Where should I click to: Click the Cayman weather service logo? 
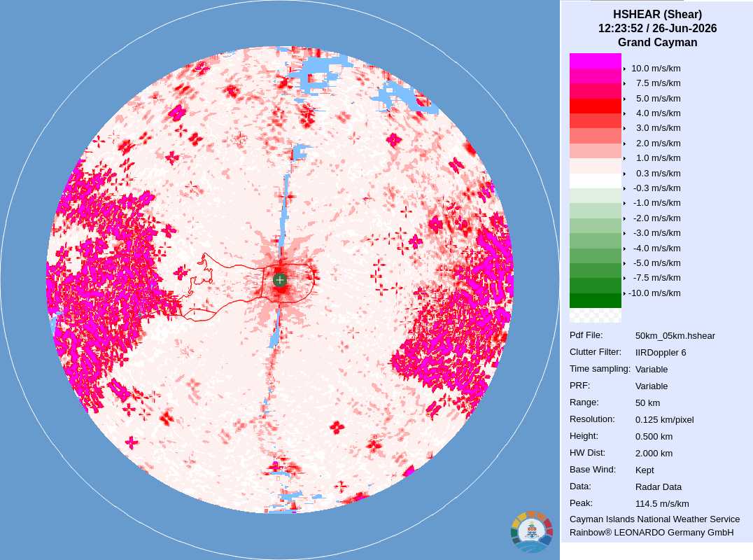coord(532,532)
